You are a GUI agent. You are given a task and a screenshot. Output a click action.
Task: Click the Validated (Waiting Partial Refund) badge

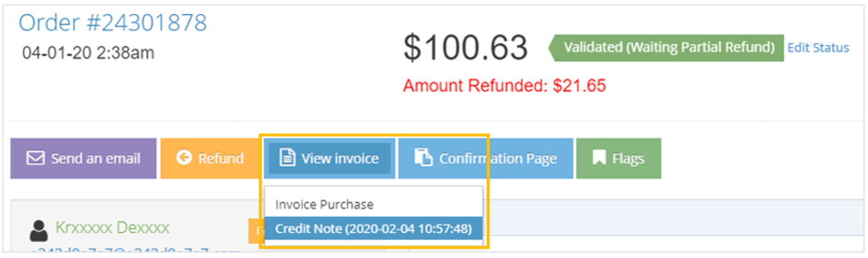(x=668, y=47)
